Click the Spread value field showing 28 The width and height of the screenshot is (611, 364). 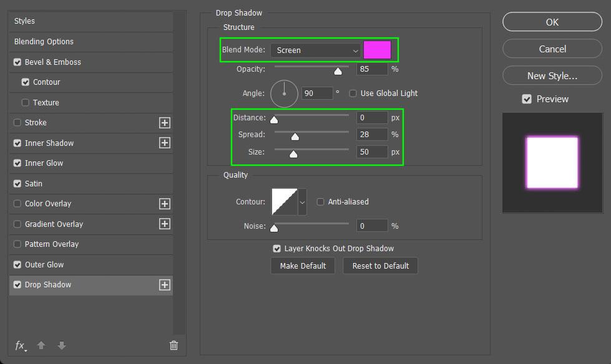372,135
